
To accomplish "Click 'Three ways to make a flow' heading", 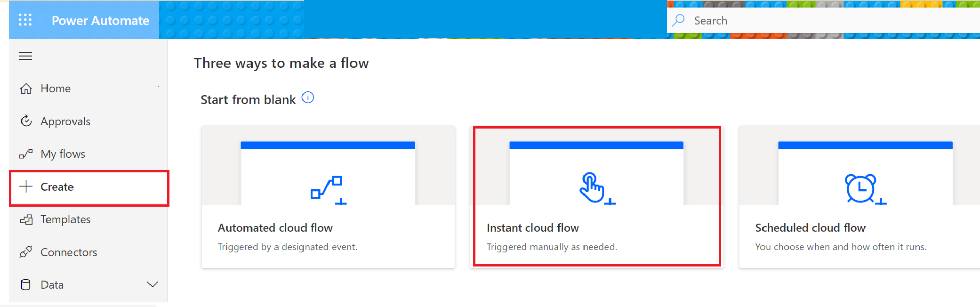I will [281, 63].
